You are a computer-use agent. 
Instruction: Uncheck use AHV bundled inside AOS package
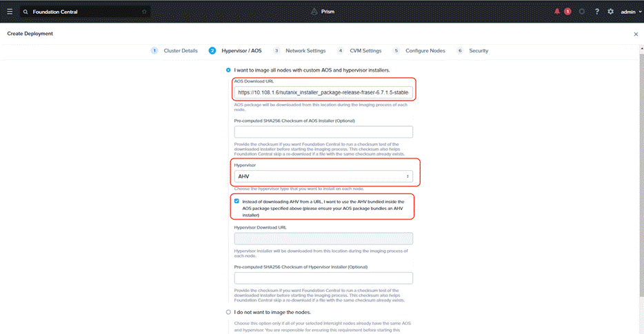(x=237, y=201)
